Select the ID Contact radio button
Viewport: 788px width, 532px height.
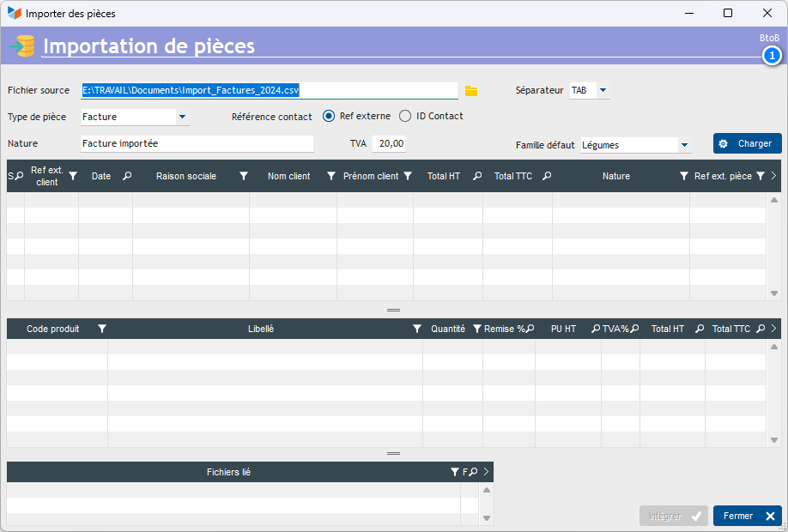click(405, 117)
